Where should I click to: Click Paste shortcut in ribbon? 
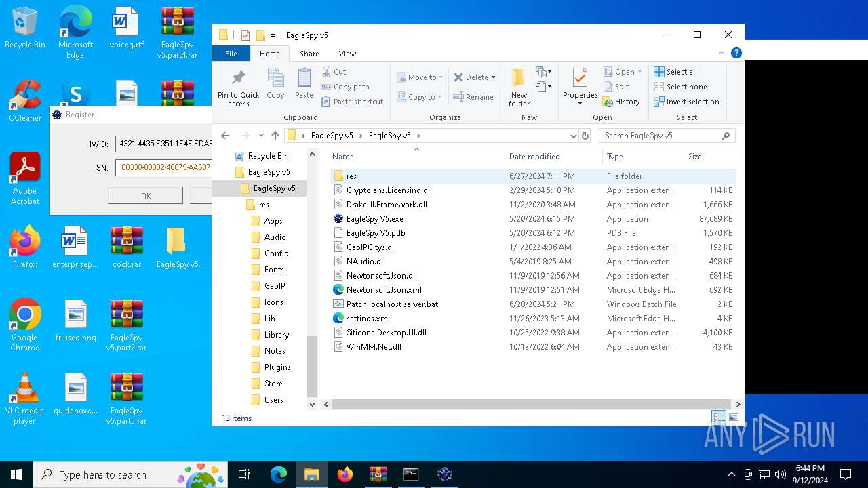point(352,102)
